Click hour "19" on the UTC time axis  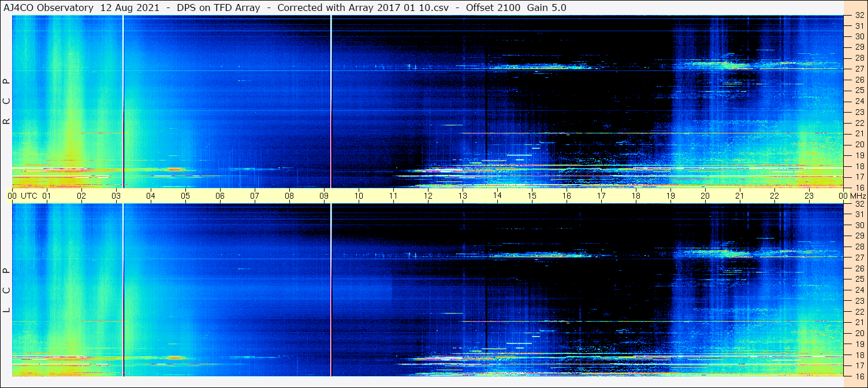pyautogui.click(x=670, y=196)
